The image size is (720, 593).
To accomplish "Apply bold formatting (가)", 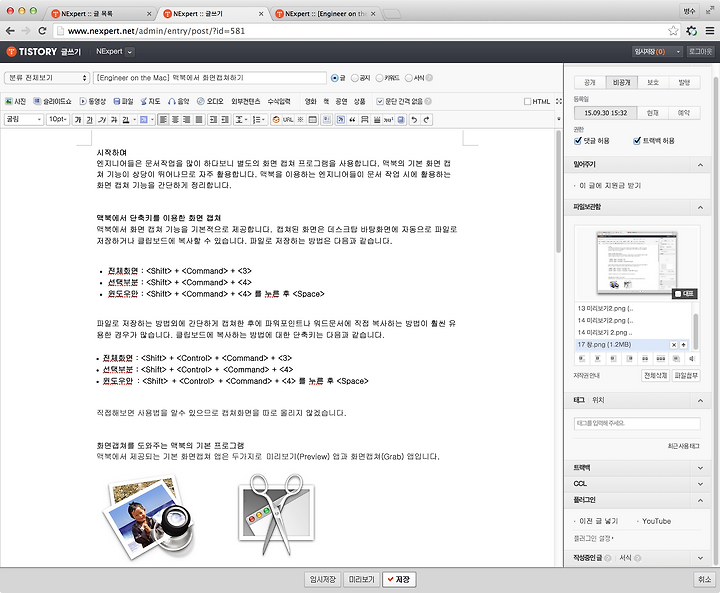I will [78, 120].
